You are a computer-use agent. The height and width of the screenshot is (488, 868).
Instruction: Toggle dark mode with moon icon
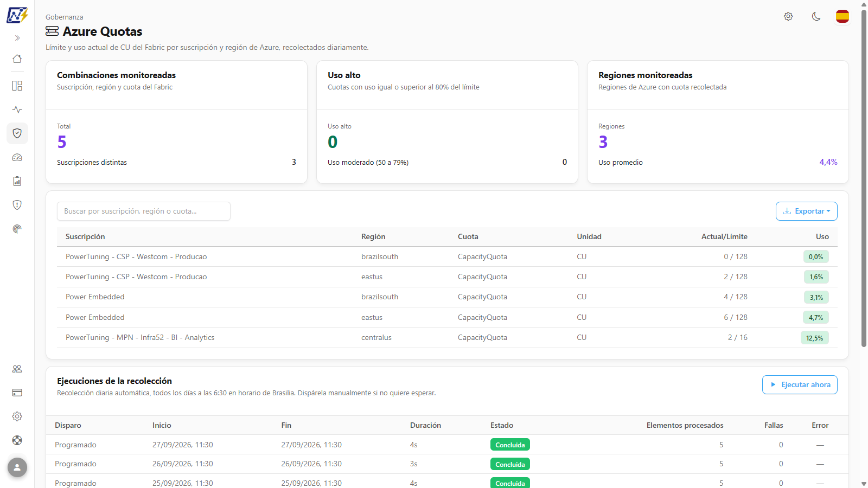tap(816, 16)
